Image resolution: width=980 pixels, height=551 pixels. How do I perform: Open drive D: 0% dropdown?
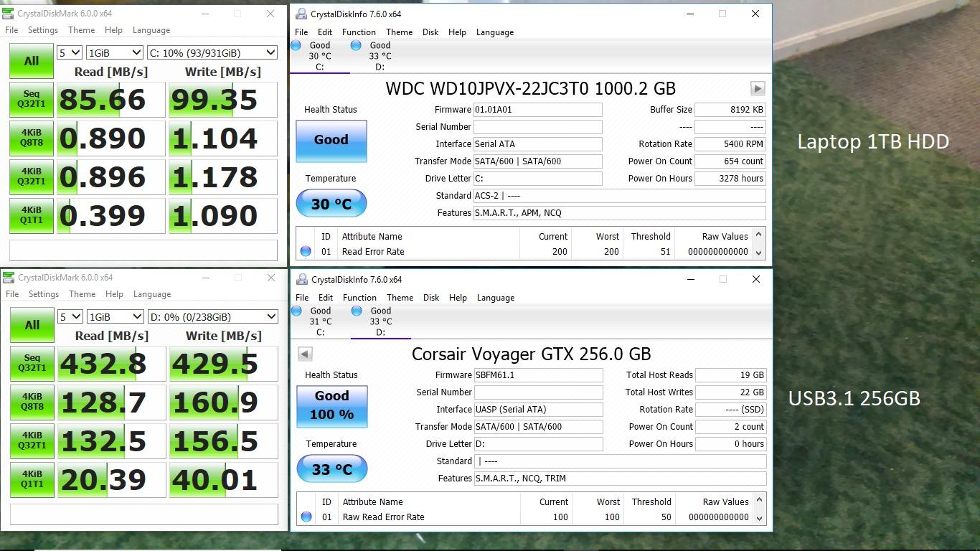coord(212,317)
